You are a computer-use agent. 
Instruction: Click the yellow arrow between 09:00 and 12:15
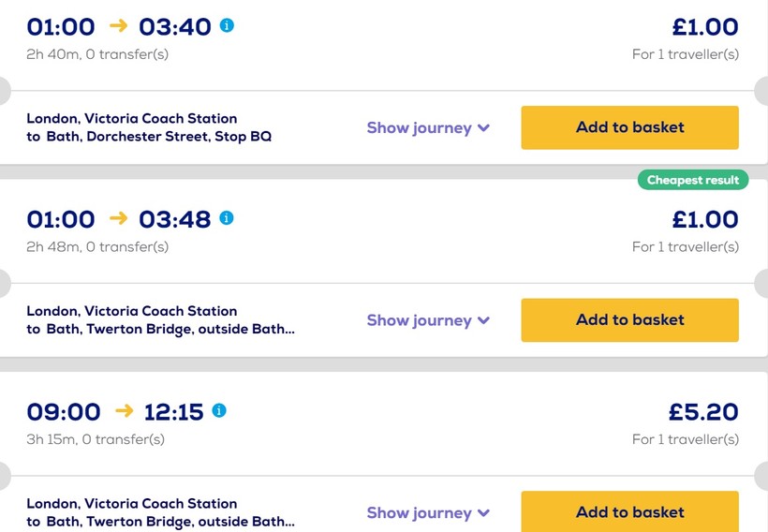[124, 411]
